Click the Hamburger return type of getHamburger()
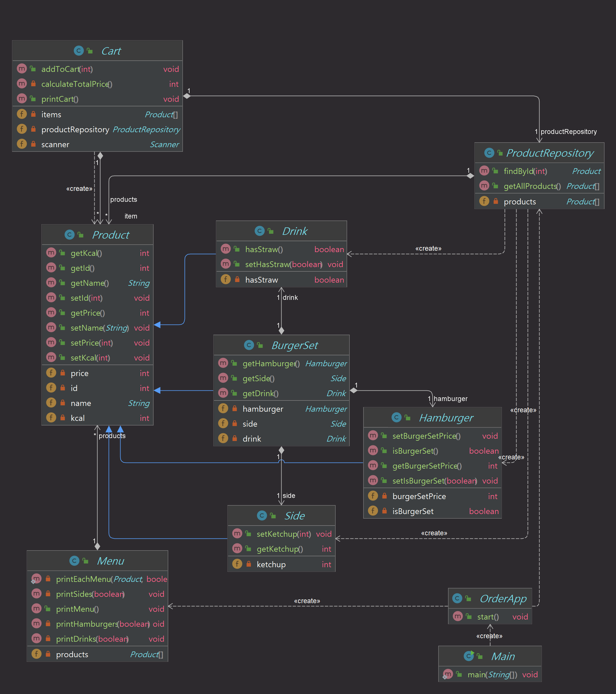This screenshot has width=616, height=694. (326, 364)
